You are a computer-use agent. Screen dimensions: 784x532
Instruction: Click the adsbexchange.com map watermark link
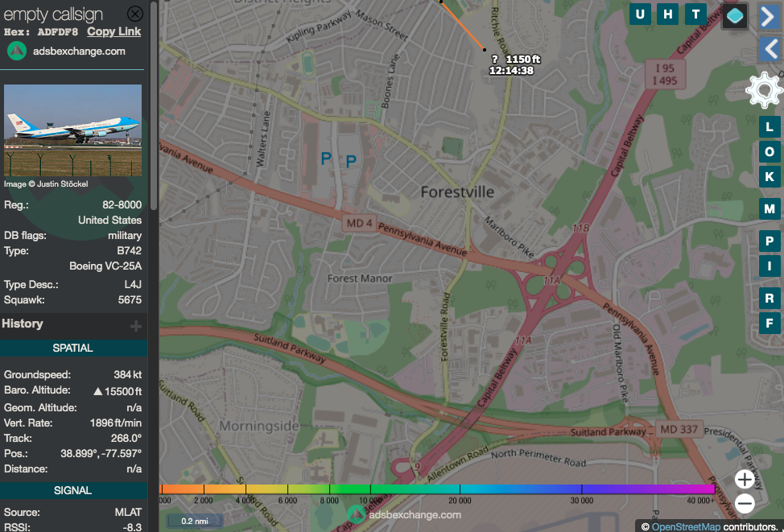click(415, 514)
